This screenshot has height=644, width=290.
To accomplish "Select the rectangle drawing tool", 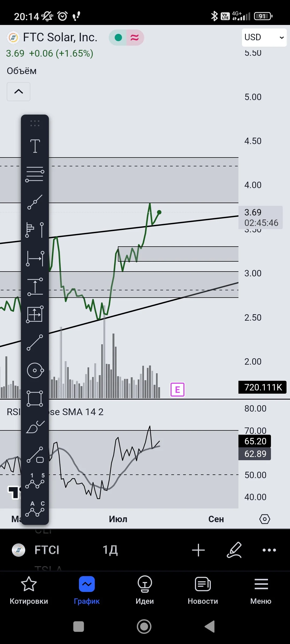I will tap(35, 398).
